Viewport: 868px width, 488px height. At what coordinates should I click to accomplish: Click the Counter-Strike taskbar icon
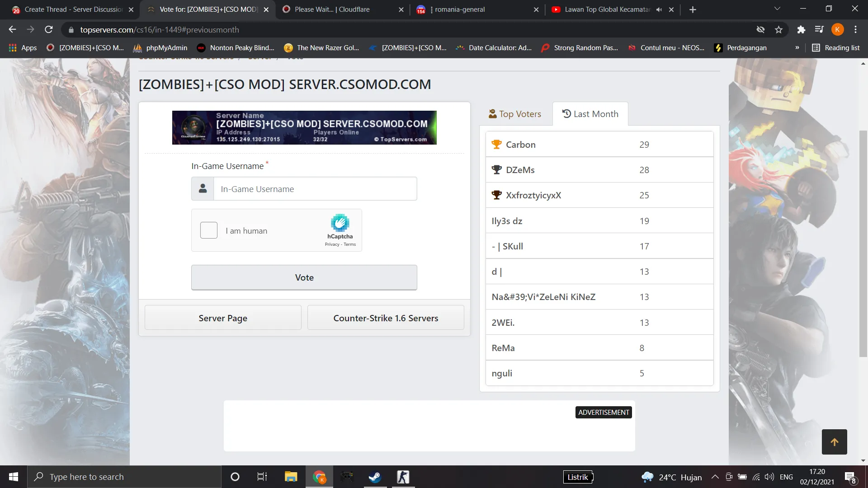tap(403, 477)
